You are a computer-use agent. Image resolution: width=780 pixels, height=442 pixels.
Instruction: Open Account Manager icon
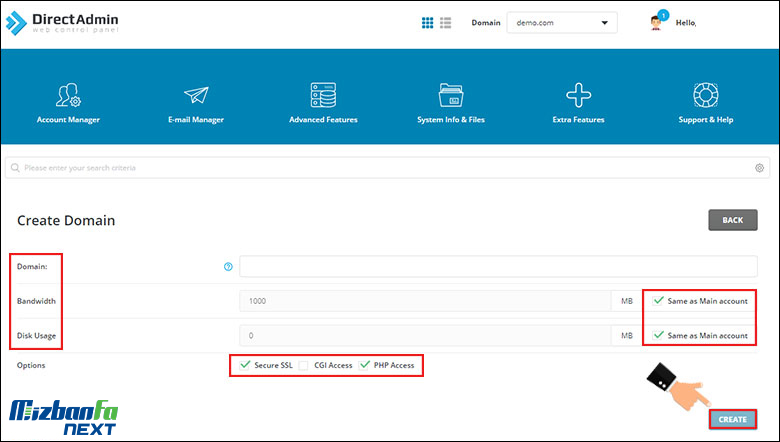click(68, 95)
